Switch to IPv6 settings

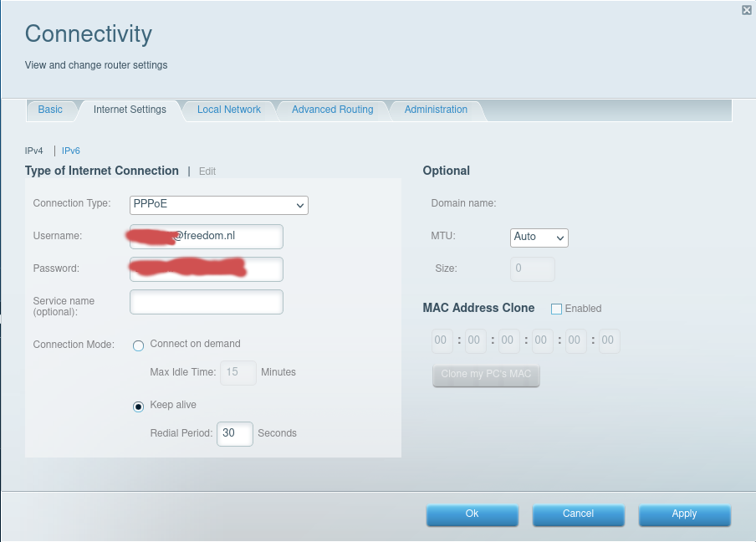pyautogui.click(x=71, y=151)
